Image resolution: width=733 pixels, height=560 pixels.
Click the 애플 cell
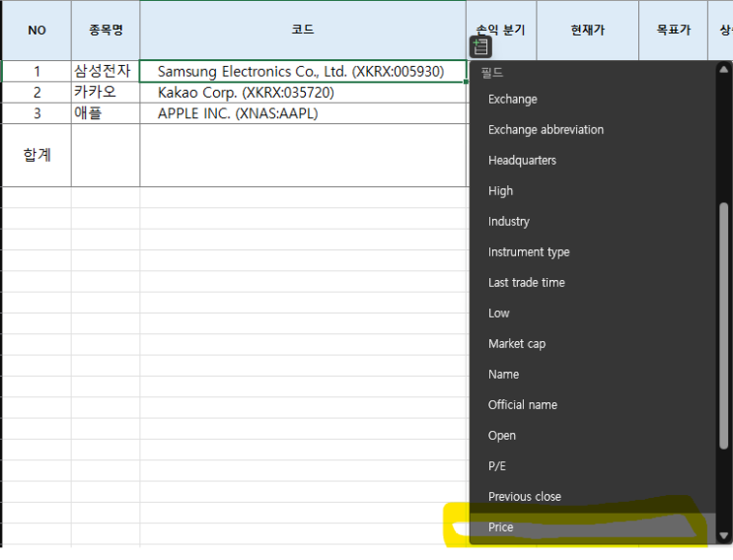[x=106, y=113]
